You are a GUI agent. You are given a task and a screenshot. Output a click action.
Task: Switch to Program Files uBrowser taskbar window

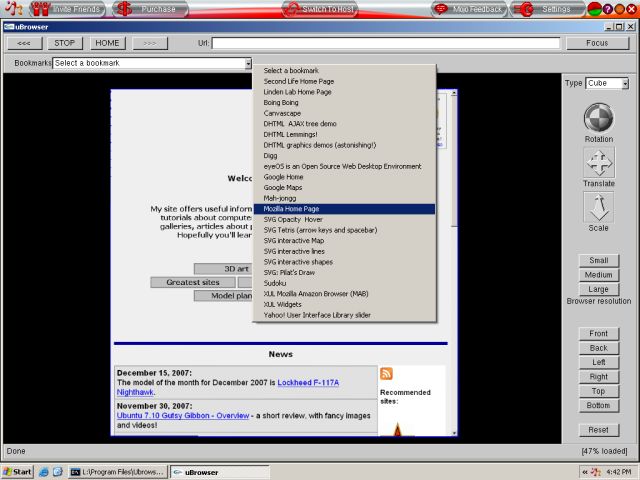pos(118,472)
